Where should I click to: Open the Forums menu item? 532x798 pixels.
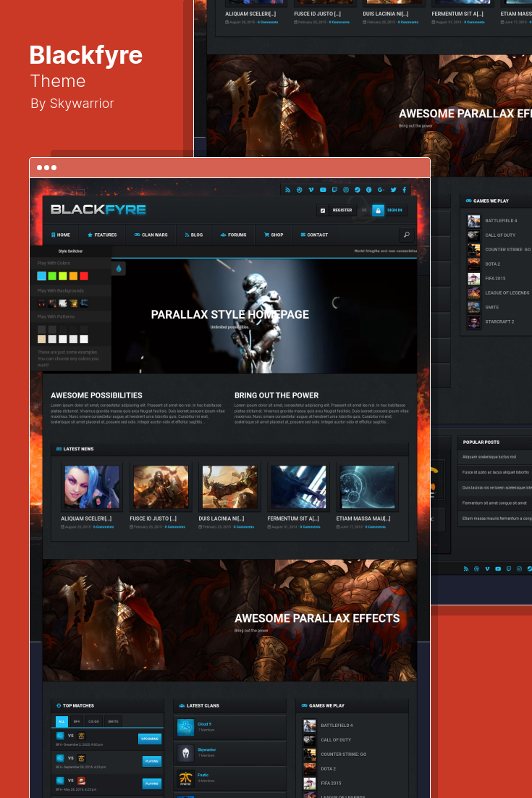234,235
